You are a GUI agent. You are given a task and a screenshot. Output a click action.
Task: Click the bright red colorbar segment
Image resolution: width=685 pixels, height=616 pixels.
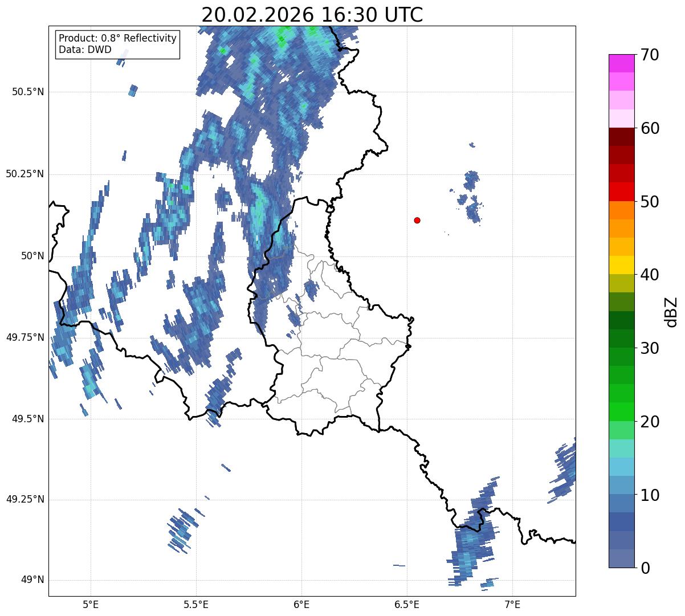tap(622, 192)
